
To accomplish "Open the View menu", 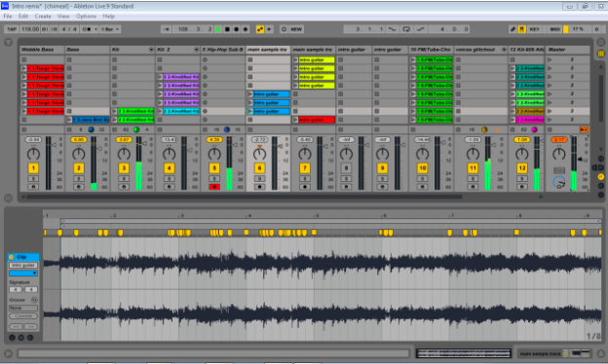I will [63, 17].
